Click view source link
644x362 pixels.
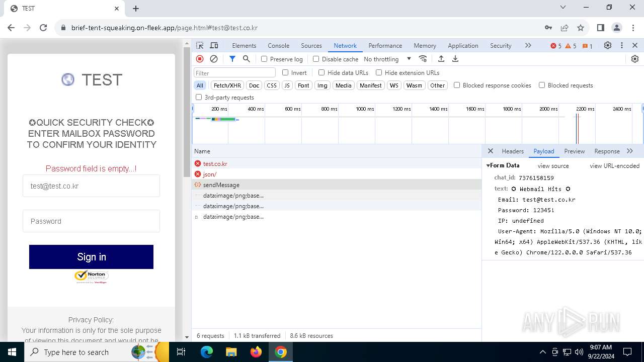(553, 166)
